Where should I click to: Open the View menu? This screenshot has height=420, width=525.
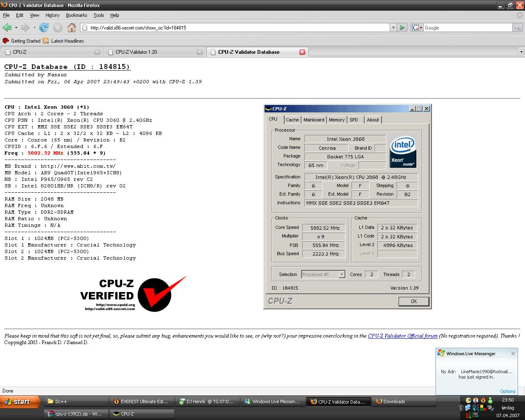point(34,15)
